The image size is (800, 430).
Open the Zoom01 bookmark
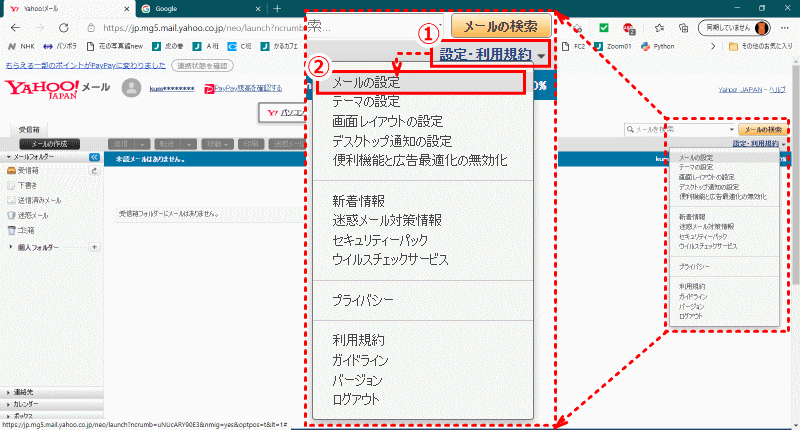click(613, 46)
